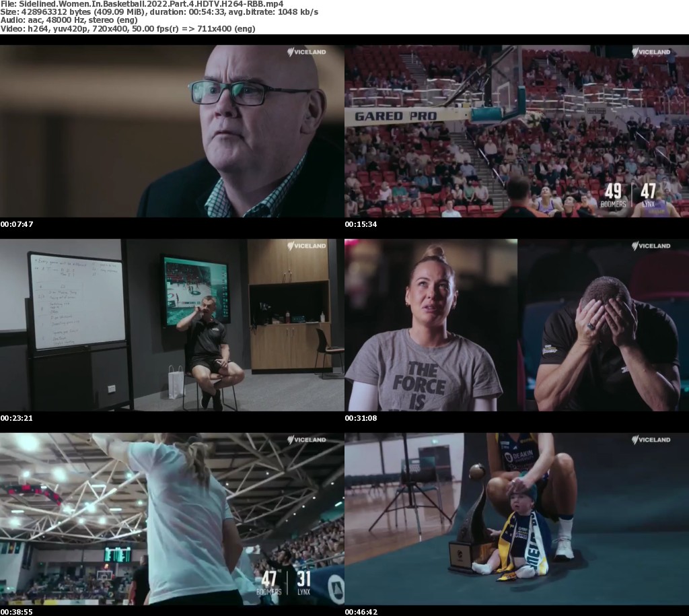Click the VICELAND logo on the first thumbnail
The height and width of the screenshot is (616, 689).
307,52
